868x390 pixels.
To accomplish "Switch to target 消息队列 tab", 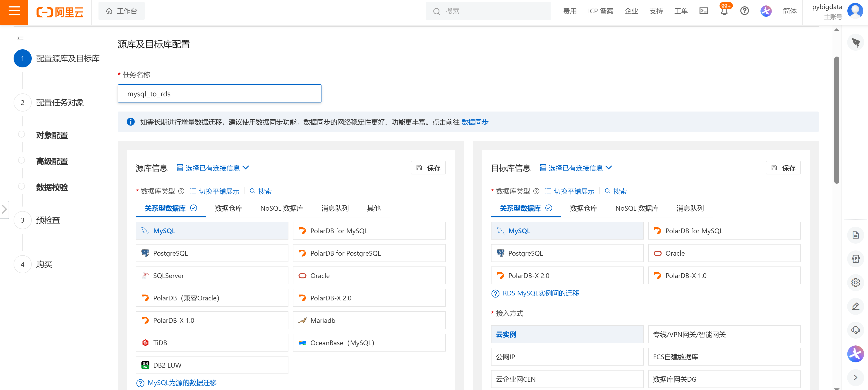I will [690, 209].
